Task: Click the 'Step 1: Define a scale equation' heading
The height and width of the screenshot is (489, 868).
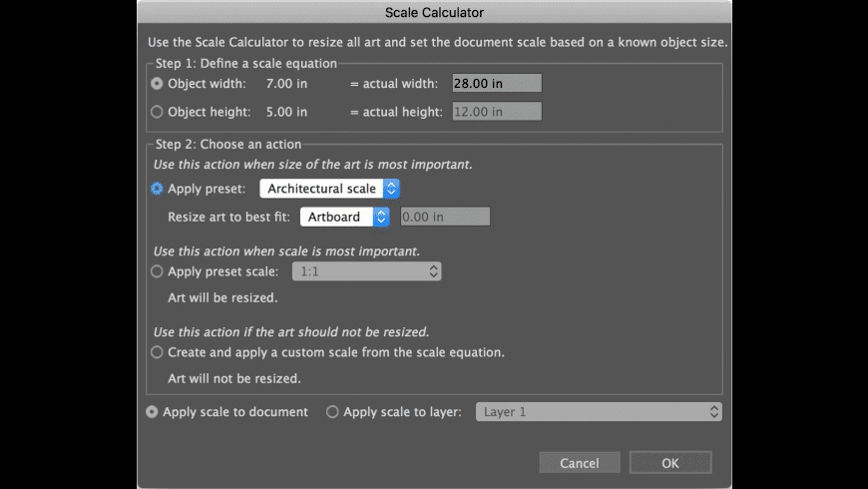Action: coord(245,64)
